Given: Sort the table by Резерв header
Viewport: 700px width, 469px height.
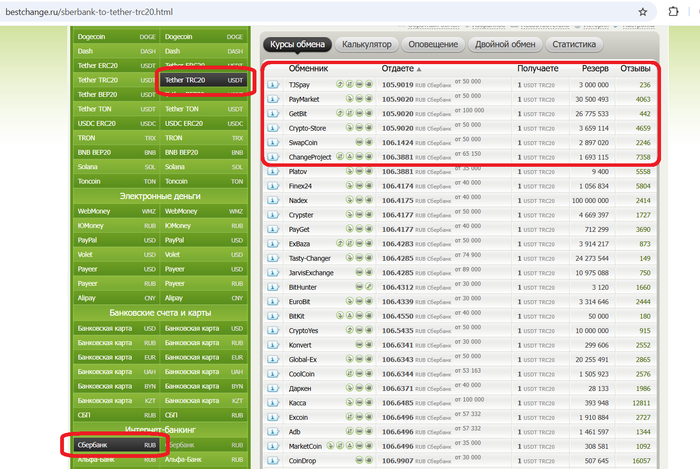Looking at the screenshot, I should [595, 69].
